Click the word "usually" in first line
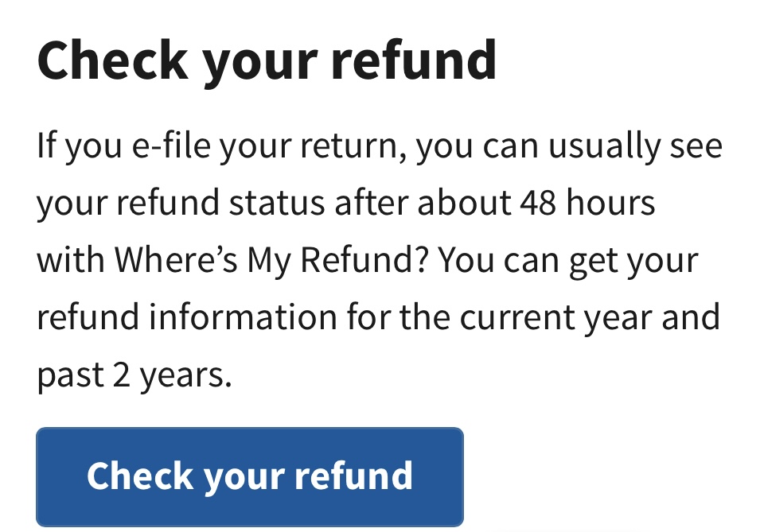 604,145
